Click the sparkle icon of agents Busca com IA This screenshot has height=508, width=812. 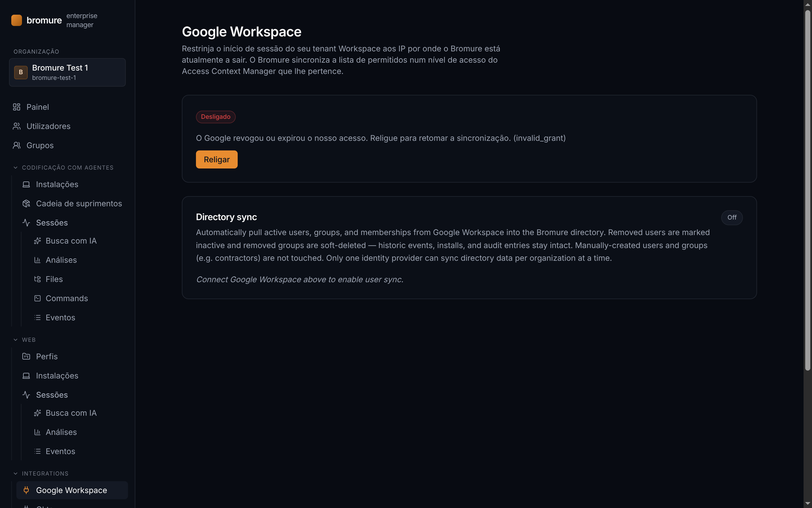(x=37, y=240)
